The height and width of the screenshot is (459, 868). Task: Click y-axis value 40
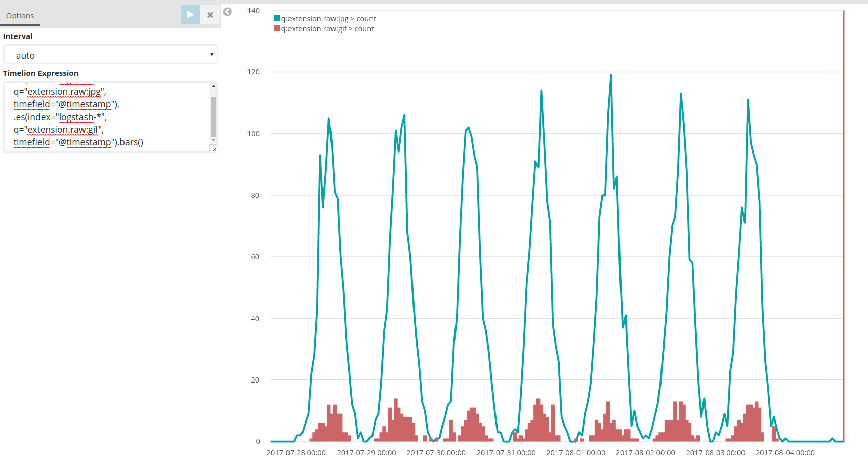tap(255, 319)
